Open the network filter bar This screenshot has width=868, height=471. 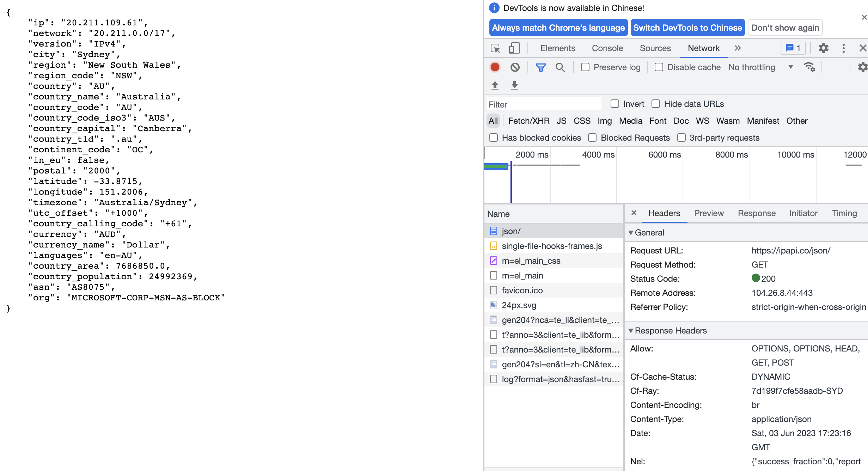541,67
